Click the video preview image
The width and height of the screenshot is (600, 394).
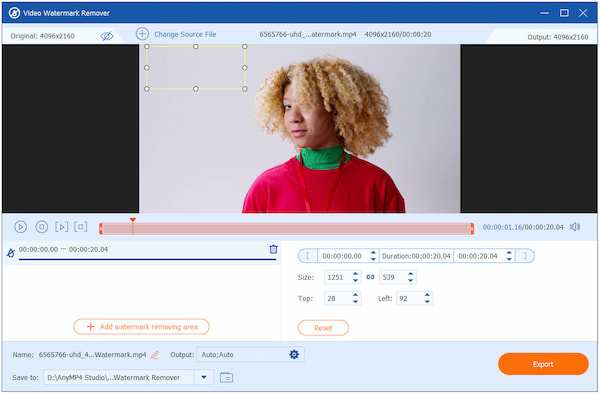point(300,129)
